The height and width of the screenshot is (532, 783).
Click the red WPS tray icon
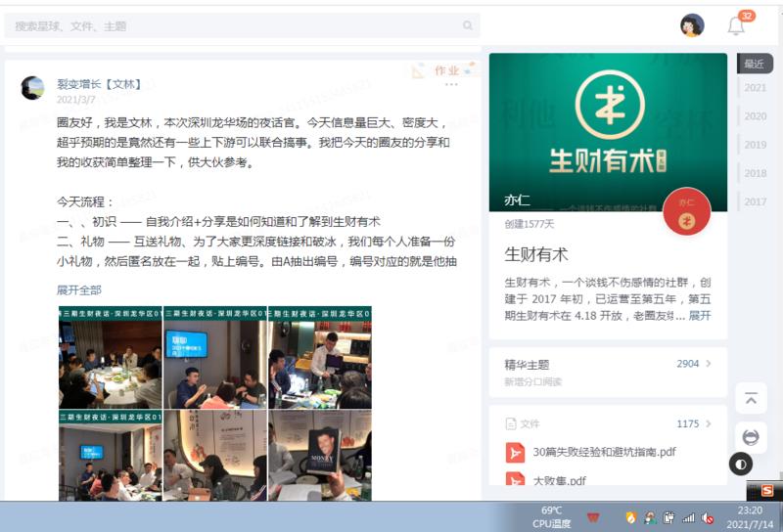point(593,518)
